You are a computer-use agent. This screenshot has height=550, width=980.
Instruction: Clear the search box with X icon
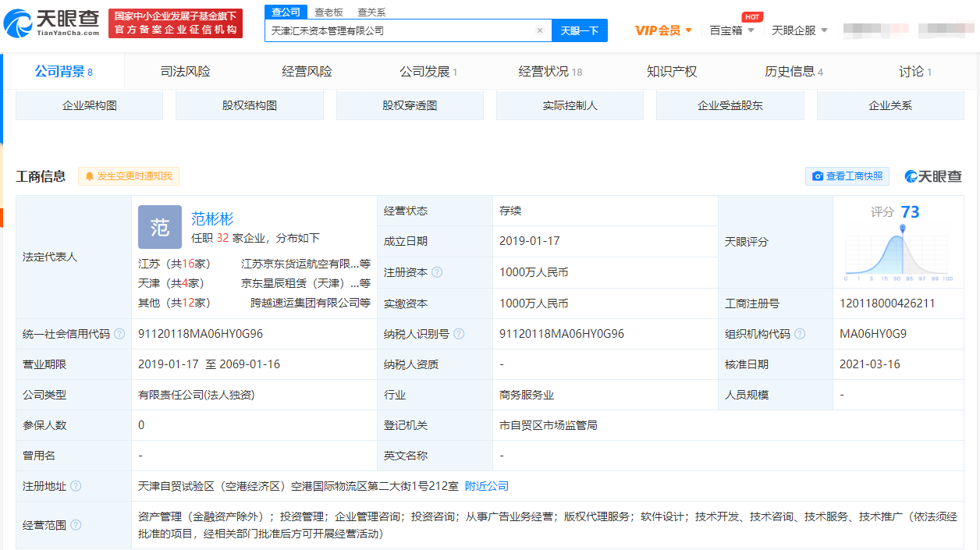click(539, 30)
